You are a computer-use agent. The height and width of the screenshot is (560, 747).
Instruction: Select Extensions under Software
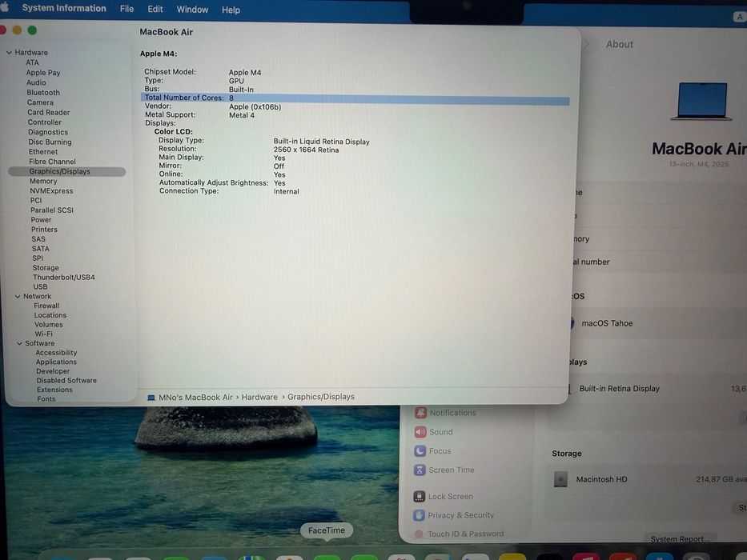pyautogui.click(x=54, y=390)
